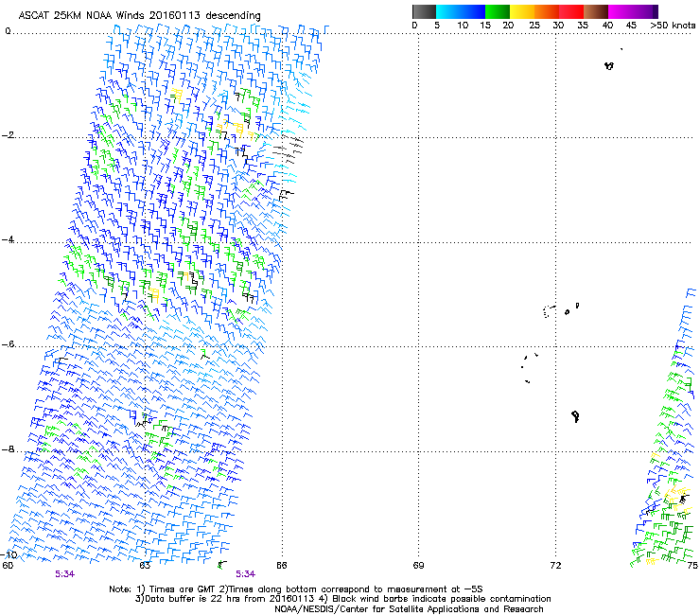Screen dimensions: 700x615
Task: Select the orange 25-30 knots color segment
Action: click(547, 11)
